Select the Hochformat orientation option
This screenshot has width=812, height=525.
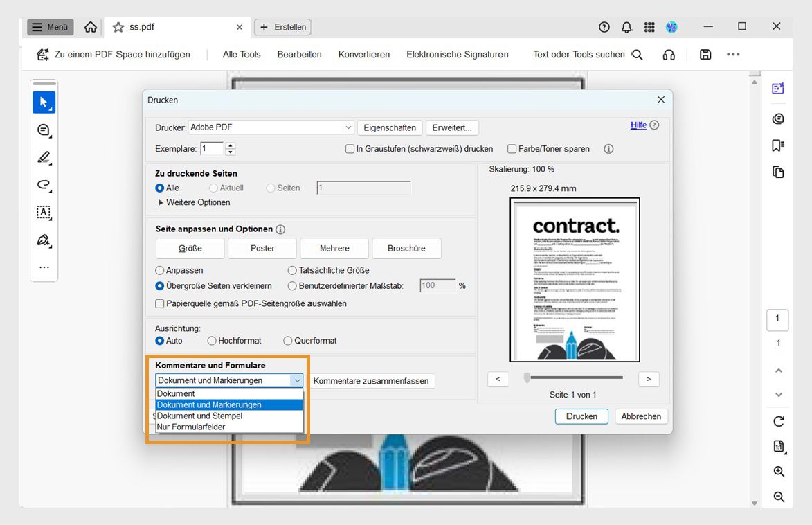pos(211,340)
